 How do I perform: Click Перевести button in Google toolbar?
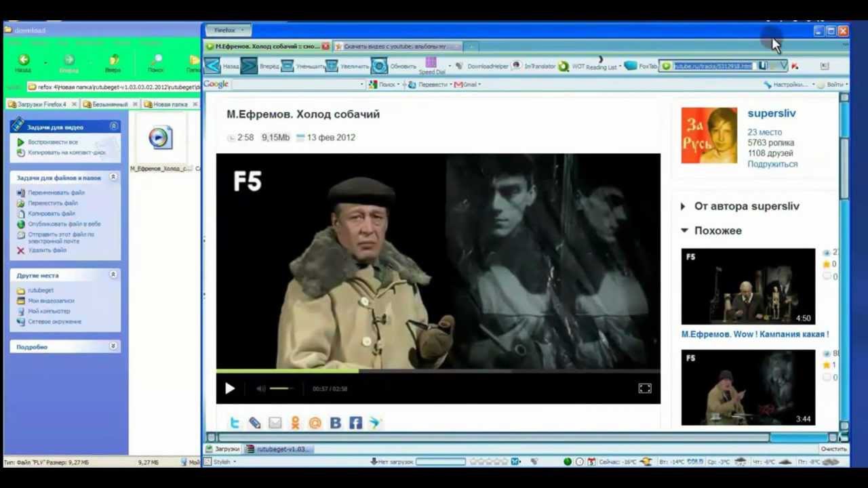(429, 85)
